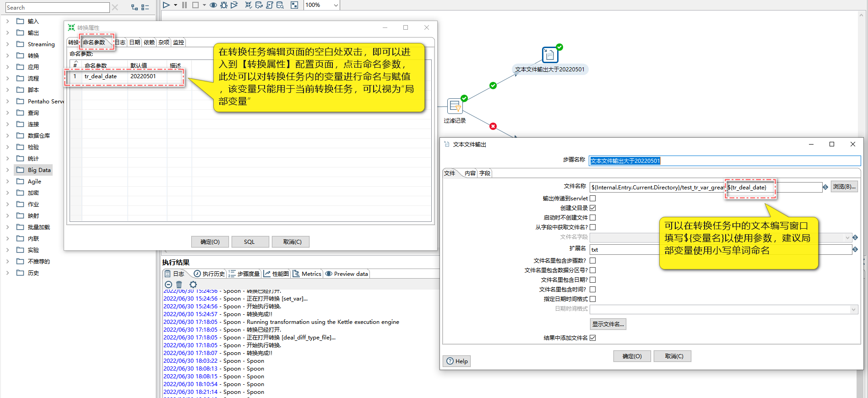This screenshot has height=398, width=868.
Task: Uncheck 结果中添加文件名 checkbox
Action: click(593, 338)
